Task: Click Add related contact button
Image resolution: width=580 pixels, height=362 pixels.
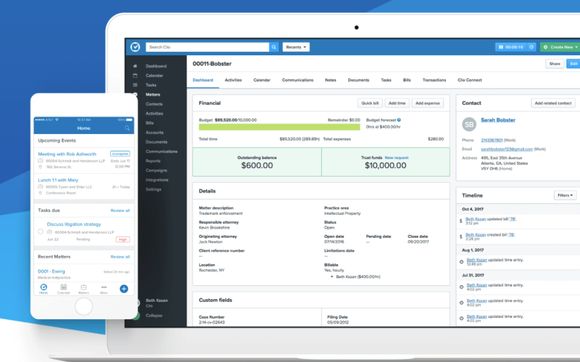Action: pos(553,103)
